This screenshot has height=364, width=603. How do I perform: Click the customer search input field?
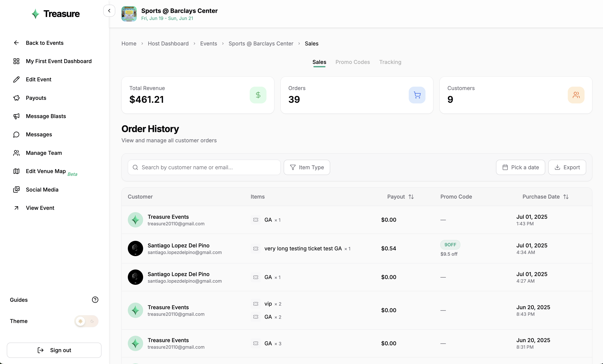(x=204, y=167)
